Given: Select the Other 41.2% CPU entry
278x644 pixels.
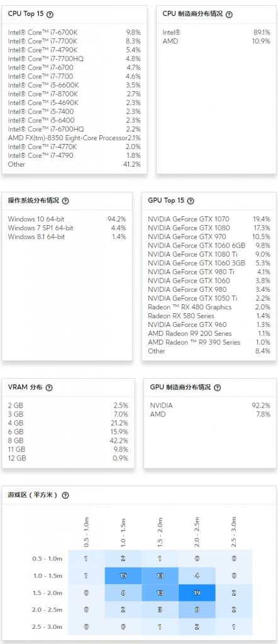Looking at the screenshot, I should click(74, 164).
